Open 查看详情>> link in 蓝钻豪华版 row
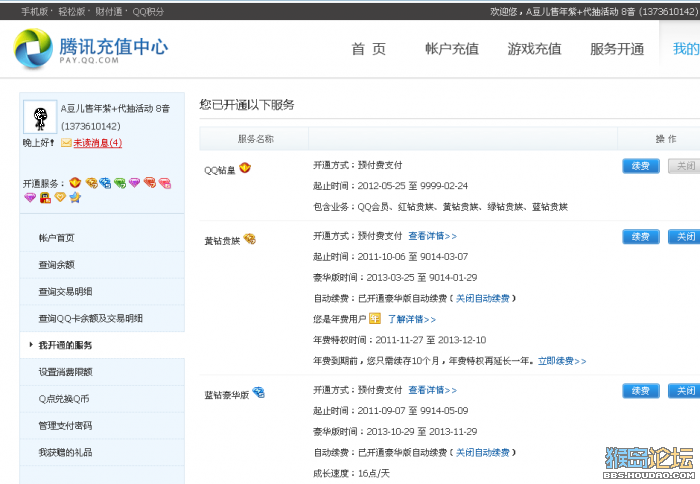This screenshot has height=484, width=700. (433, 390)
